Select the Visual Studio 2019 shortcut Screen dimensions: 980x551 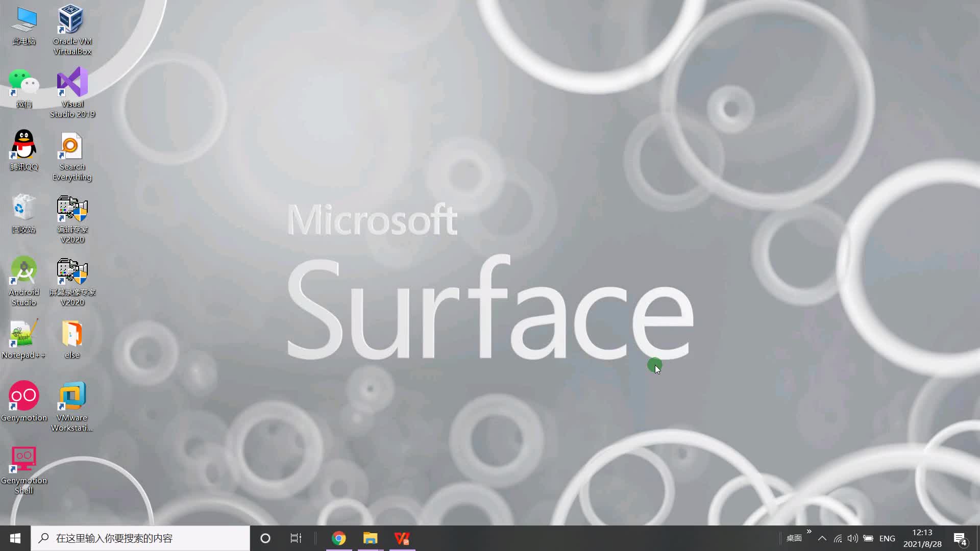click(x=72, y=93)
